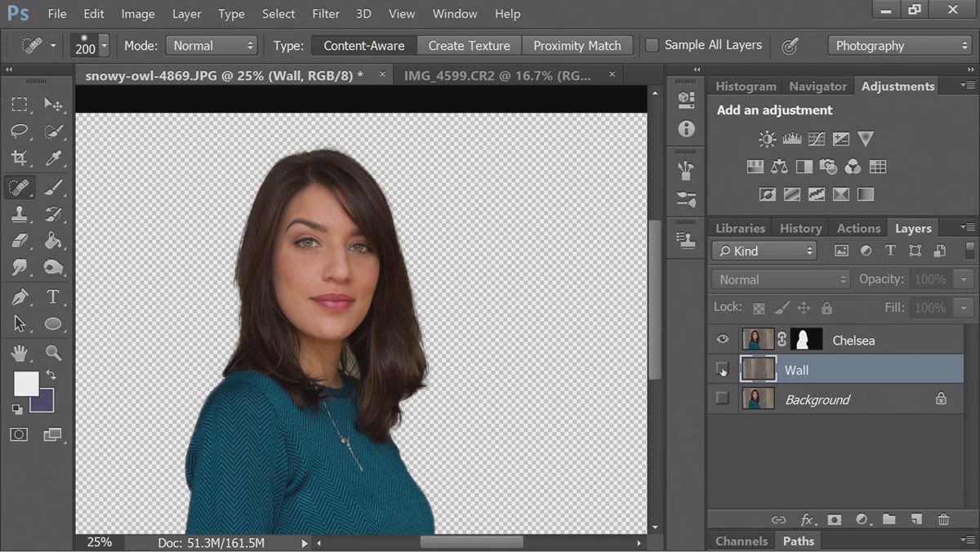Click the layer styles fx button

point(808,519)
